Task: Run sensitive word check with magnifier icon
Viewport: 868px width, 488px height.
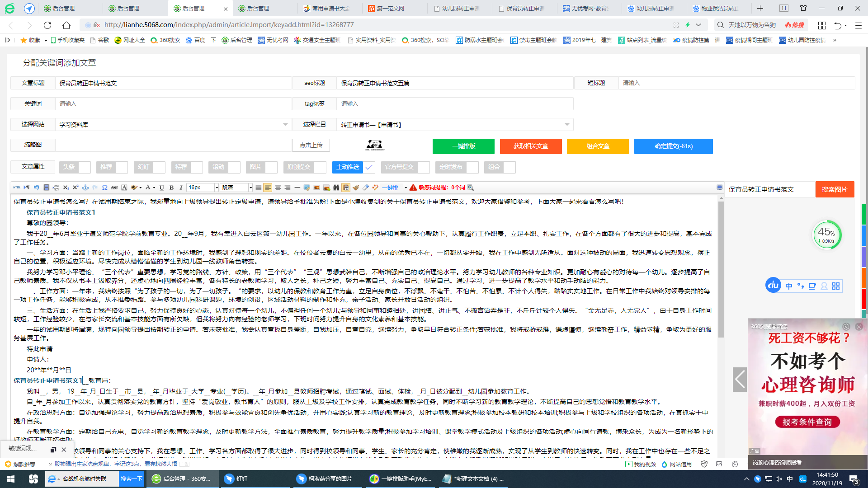Action: click(470, 188)
